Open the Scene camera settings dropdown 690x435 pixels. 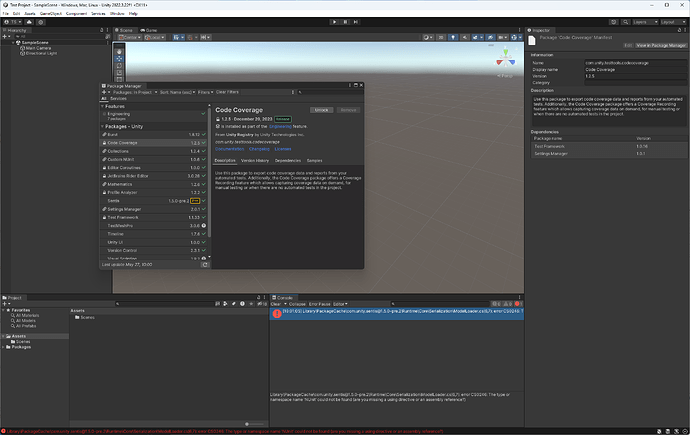pos(502,37)
